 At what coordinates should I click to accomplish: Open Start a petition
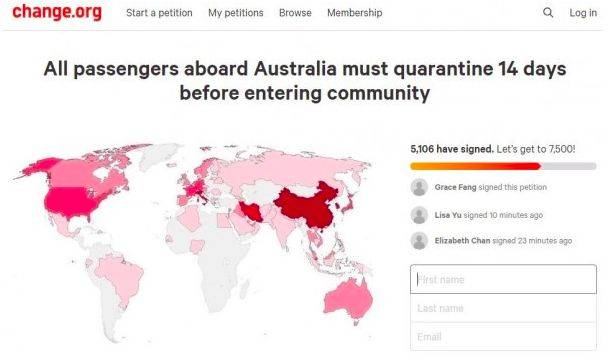coord(159,13)
